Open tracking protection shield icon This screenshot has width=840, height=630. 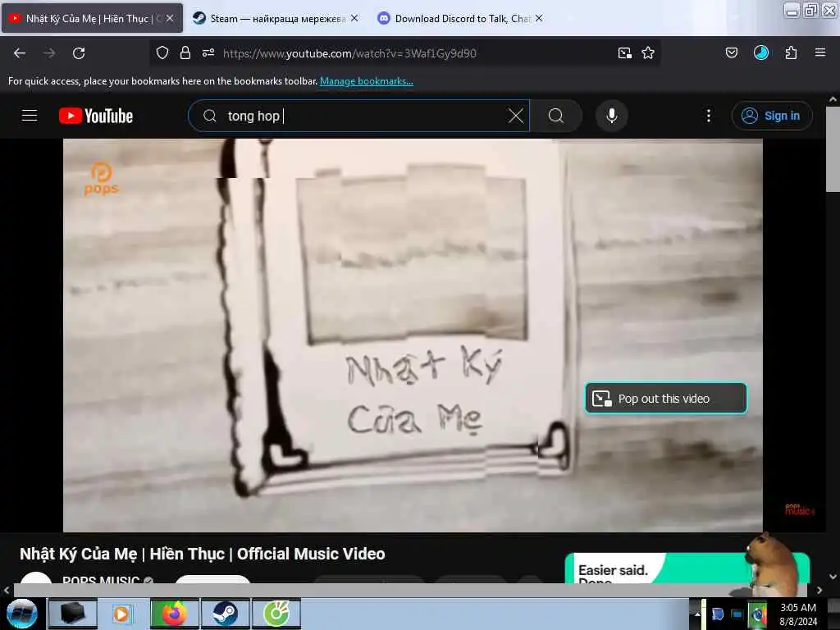pos(162,53)
